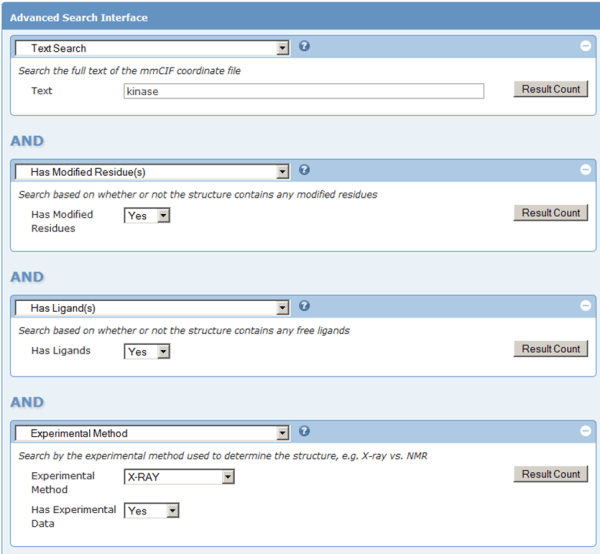The image size is (600, 554).
Task: Remove the Has Modified Residue(s) query block
Action: tap(585, 169)
